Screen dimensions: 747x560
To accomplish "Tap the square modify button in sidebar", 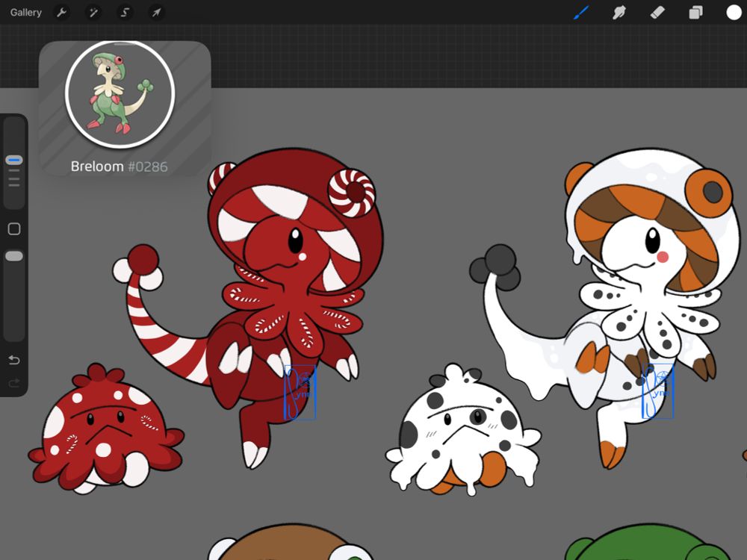I will [x=13, y=229].
